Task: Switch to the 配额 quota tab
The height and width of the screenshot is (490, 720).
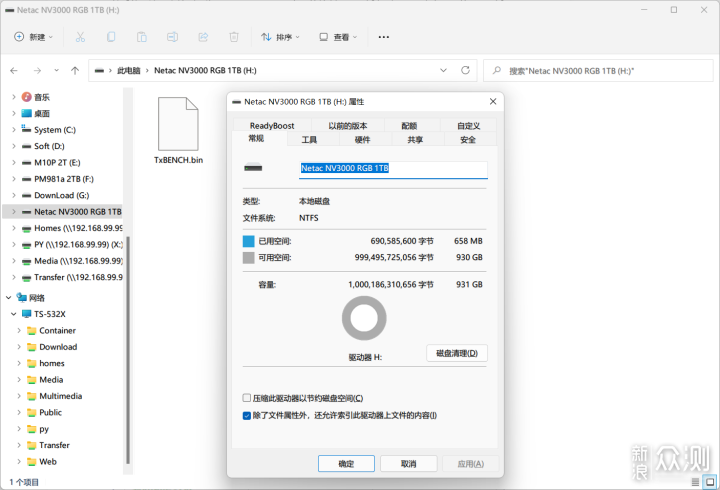Action: (x=409, y=125)
